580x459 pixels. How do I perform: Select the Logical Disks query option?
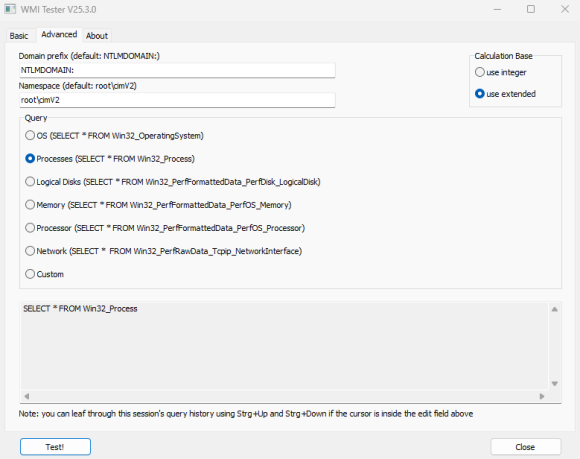point(173,182)
